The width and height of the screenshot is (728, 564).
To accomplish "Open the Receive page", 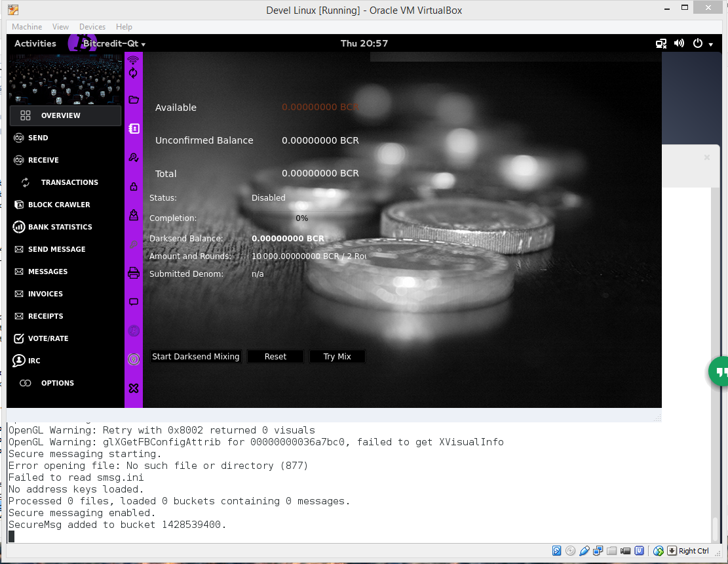I will [x=36, y=160].
